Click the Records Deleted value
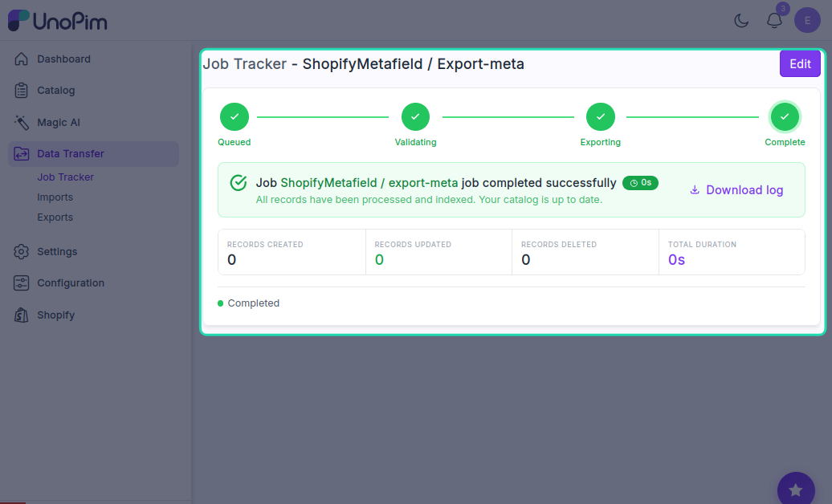The image size is (832, 504). [x=526, y=260]
